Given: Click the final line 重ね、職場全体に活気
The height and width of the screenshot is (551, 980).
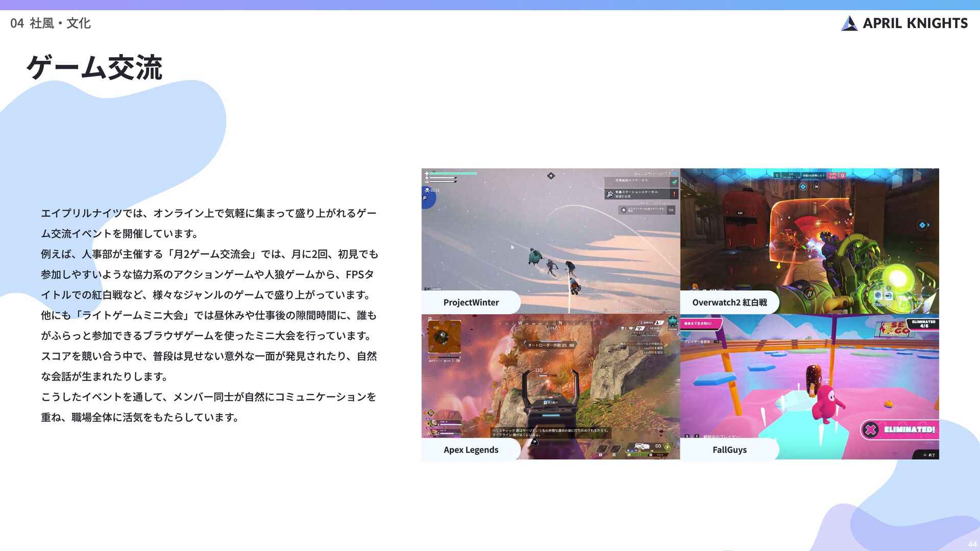Looking at the screenshot, I should [140, 417].
